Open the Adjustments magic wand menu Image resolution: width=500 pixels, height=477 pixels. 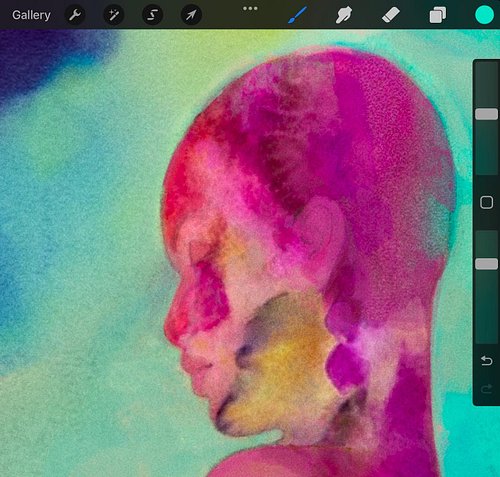point(114,15)
